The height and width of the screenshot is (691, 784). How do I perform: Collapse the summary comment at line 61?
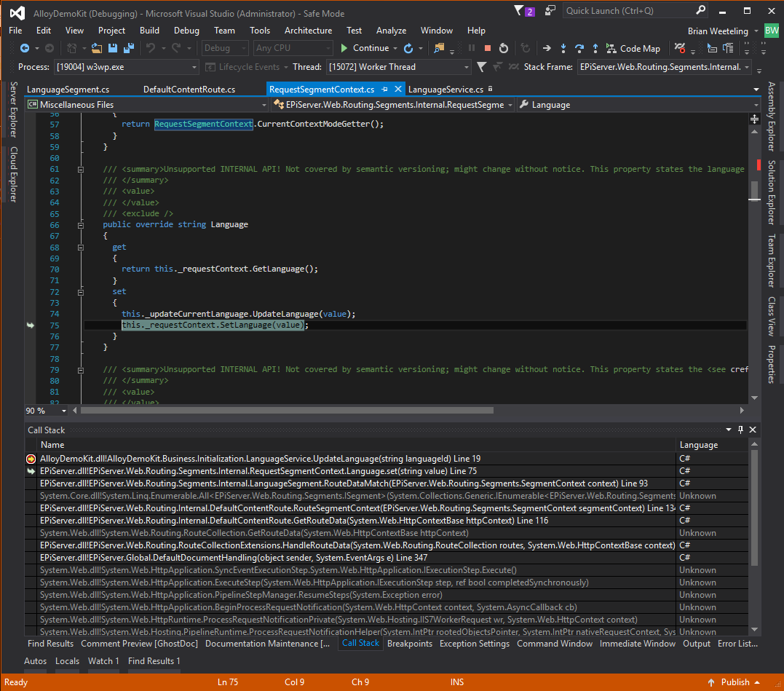click(x=81, y=170)
